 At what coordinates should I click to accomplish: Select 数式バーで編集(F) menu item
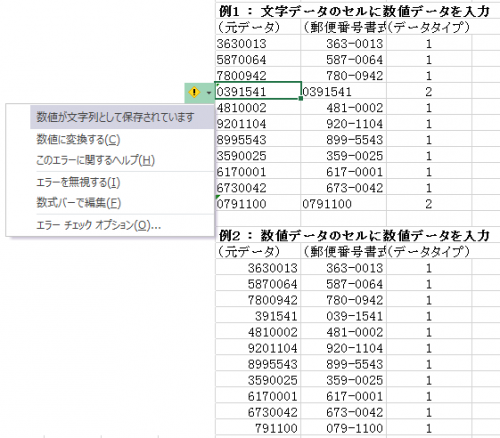[x=78, y=203]
